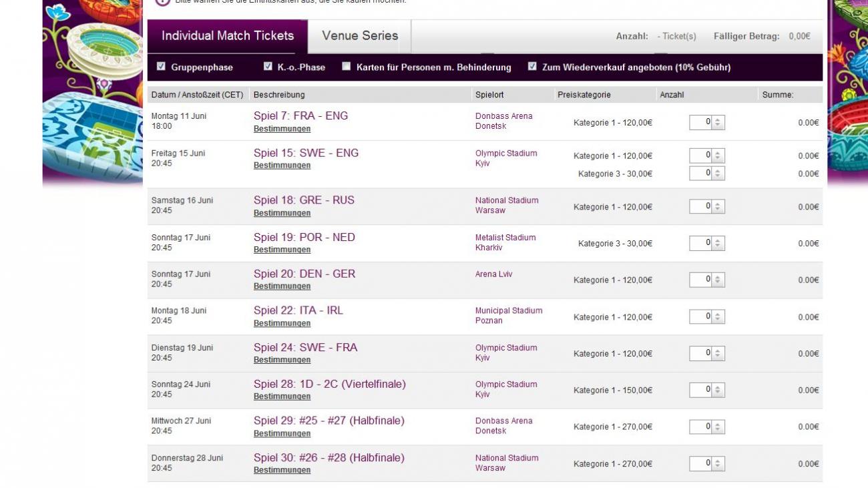Open the Spiel 7: FRA - ENG link

click(x=300, y=116)
